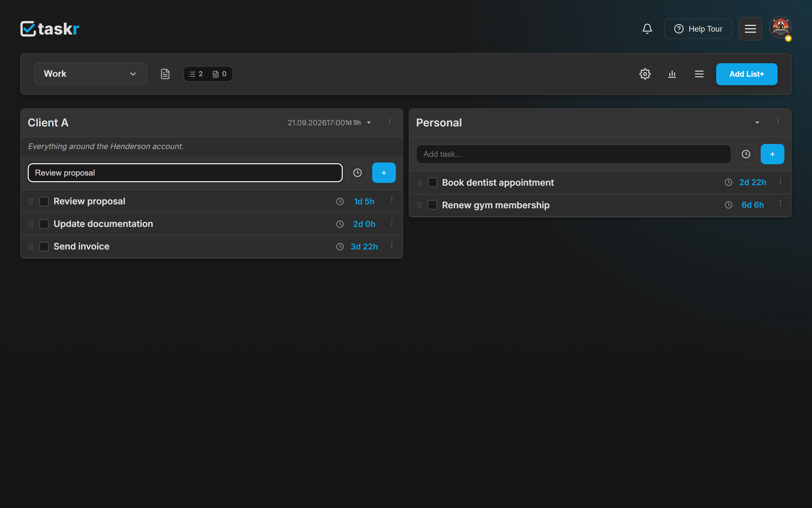Click the 1d 5h due time
812x508 pixels.
click(364, 202)
